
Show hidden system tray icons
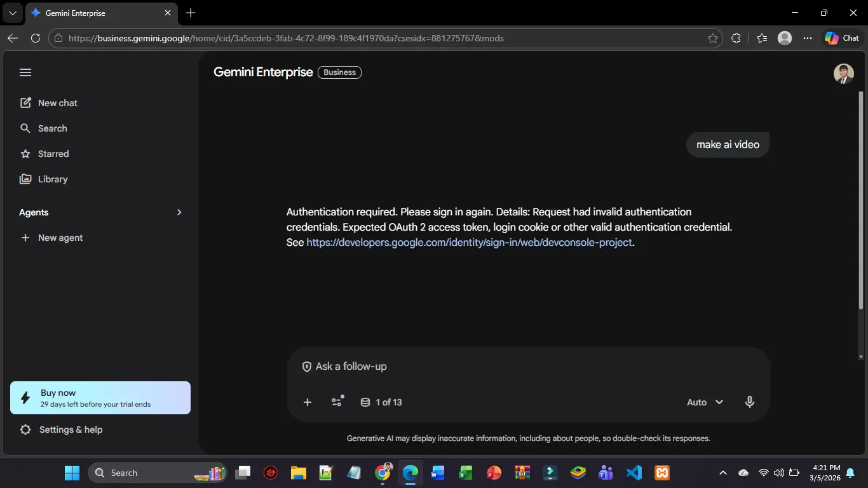tap(722, 473)
